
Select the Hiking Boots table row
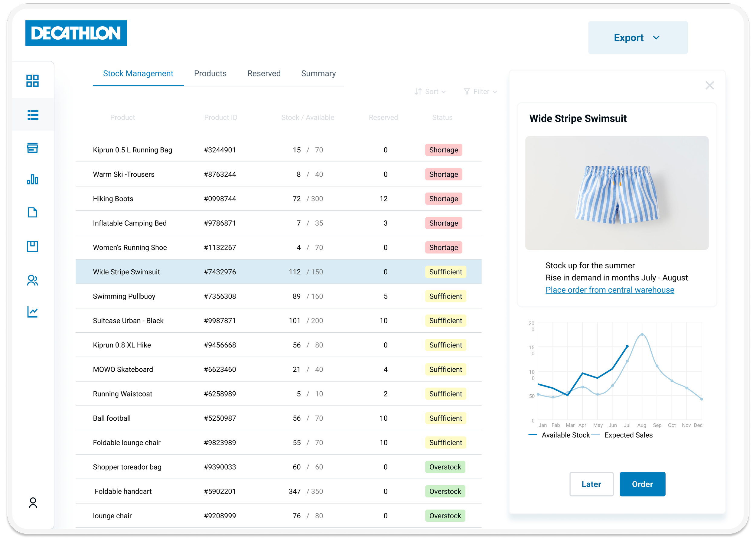click(278, 198)
